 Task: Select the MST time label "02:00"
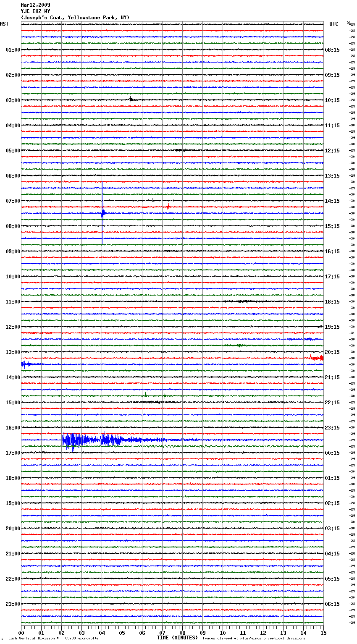click(13, 75)
